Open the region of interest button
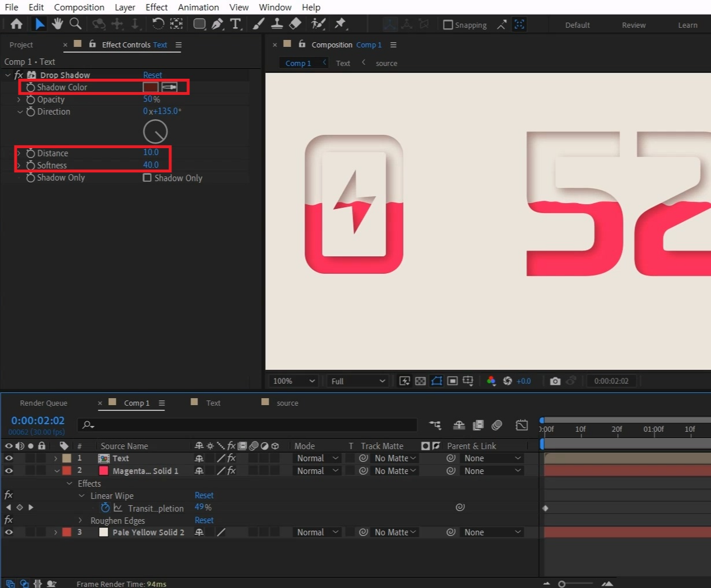The width and height of the screenshot is (711, 588). pos(453,381)
